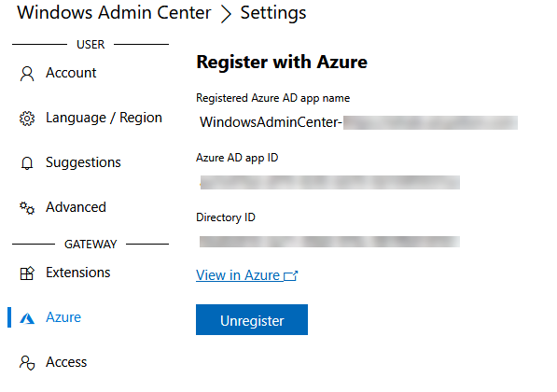The image size is (557, 392).
Task: Click the USER section header
Action: (x=91, y=45)
